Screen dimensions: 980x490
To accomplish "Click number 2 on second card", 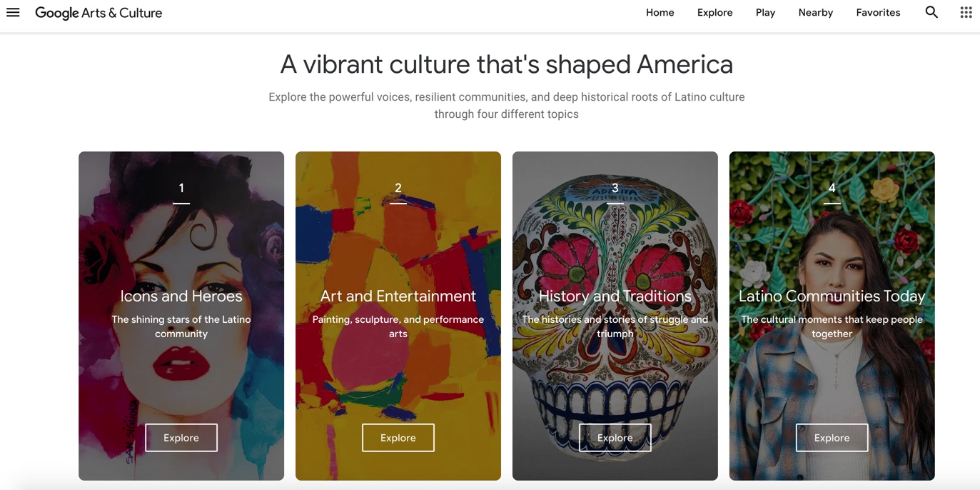I will pyautogui.click(x=398, y=188).
